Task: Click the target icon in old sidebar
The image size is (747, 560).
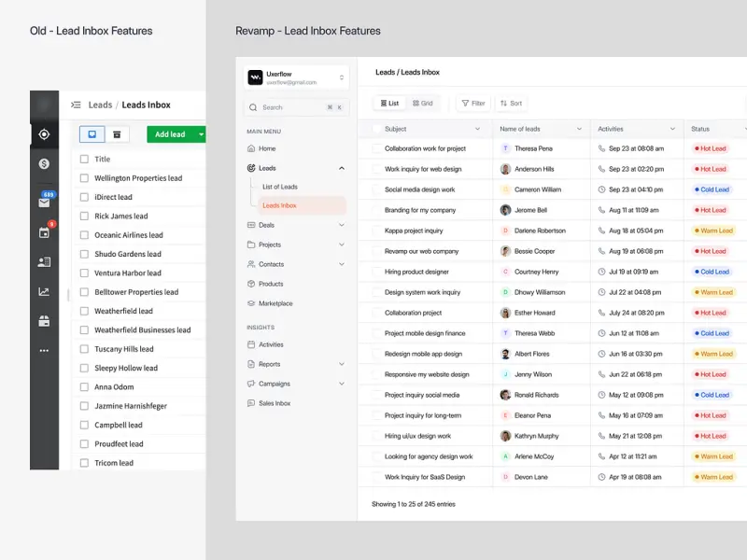Action: (x=44, y=134)
